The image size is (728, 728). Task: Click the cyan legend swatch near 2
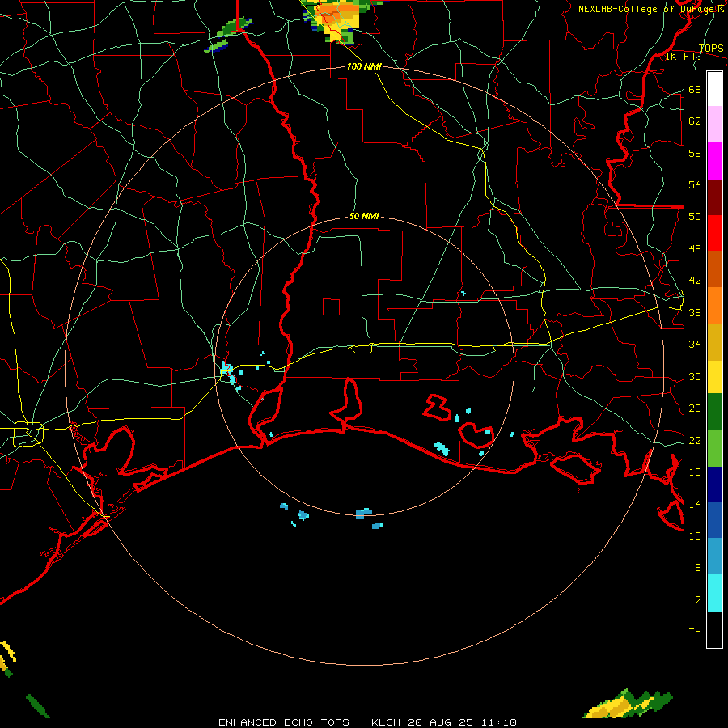tap(714, 593)
